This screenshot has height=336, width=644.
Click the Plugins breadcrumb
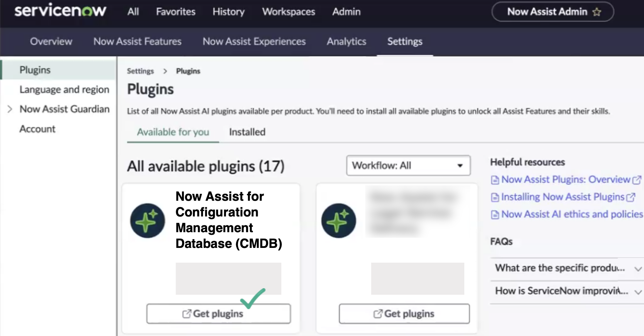pos(188,71)
